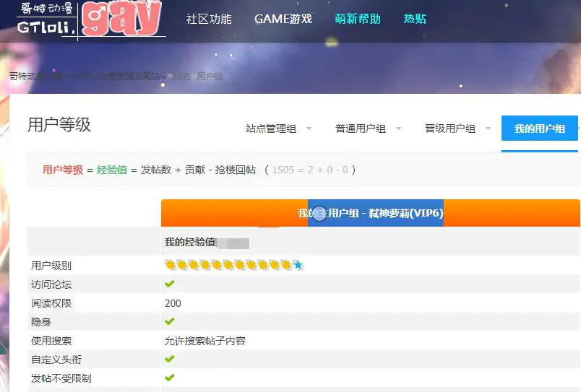Select the 我的用户组 tab
Viewport: 581px width, 392px height.
[x=540, y=129]
